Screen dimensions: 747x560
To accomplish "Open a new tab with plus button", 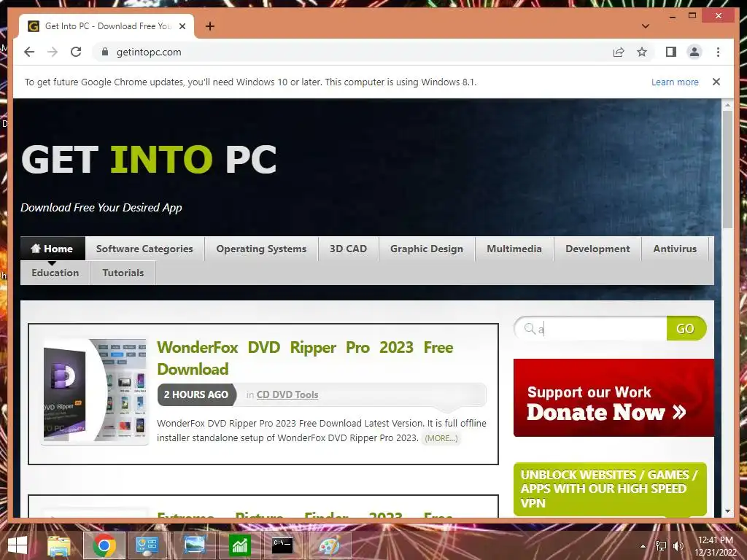I will (209, 26).
